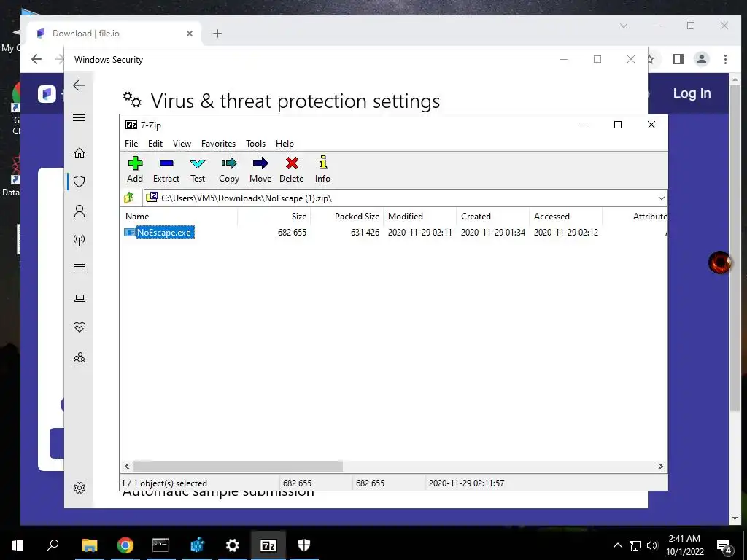
Task: Open taskbar search magnifier
Action: [53, 545]
